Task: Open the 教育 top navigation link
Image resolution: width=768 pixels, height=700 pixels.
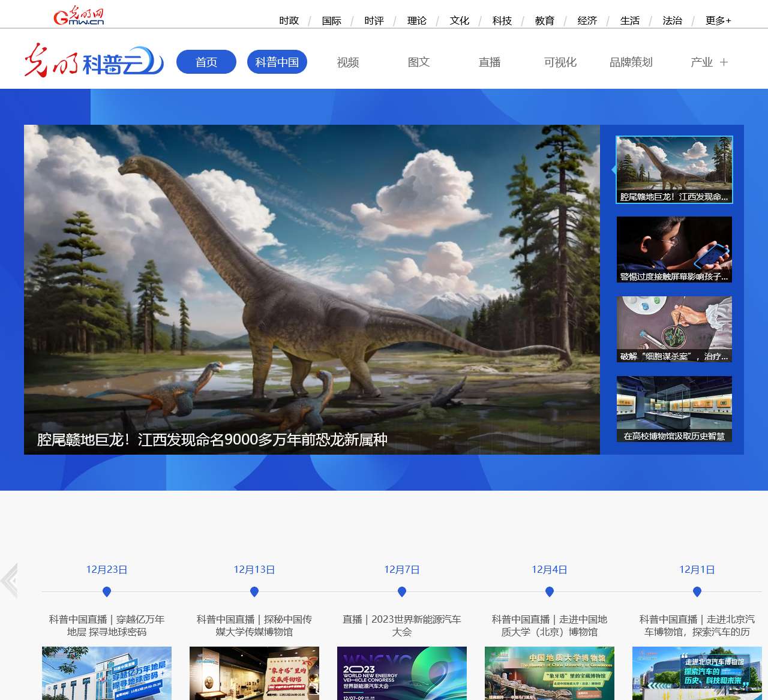Action: point(545,20)
